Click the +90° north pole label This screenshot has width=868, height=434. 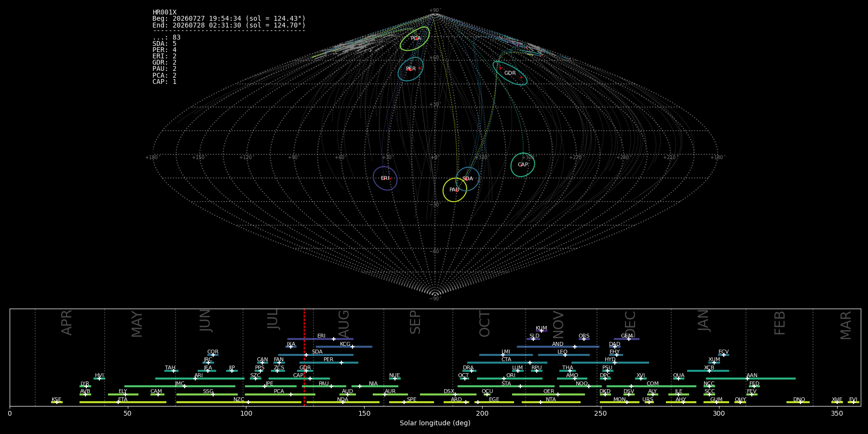tap(435, 10)
